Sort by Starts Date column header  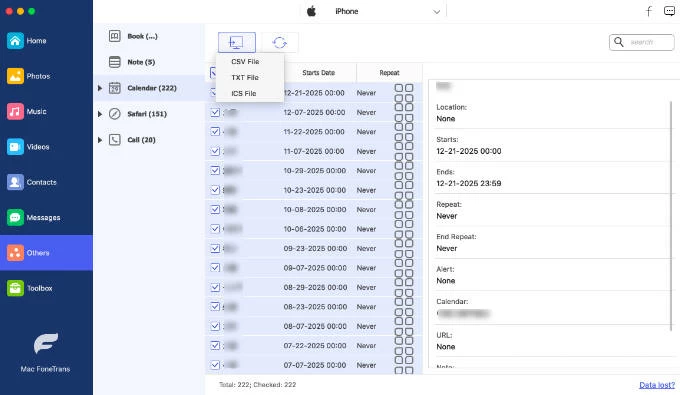tap(319, 72)
